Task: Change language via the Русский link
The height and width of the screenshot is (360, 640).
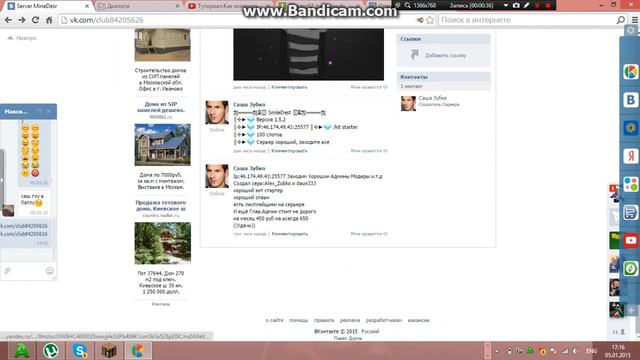Action: (x=370, y=331)
